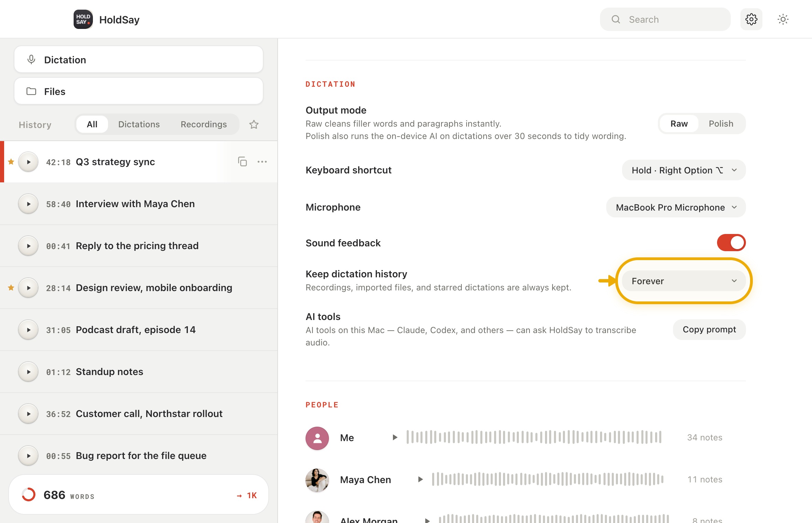Screen dimensions: 812x523
Task: Filter history by starred items
Action: pyautogui.click(x=254, y=125)
